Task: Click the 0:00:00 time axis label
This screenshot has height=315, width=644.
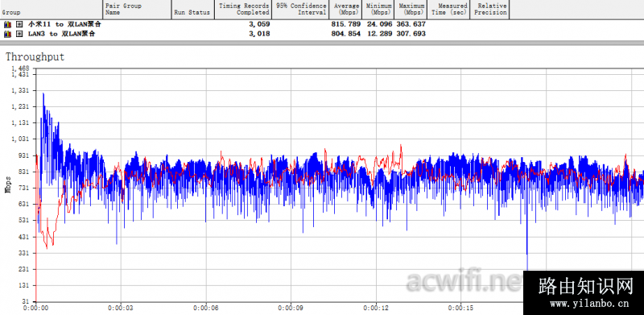Action: click(x=35, y=308)
